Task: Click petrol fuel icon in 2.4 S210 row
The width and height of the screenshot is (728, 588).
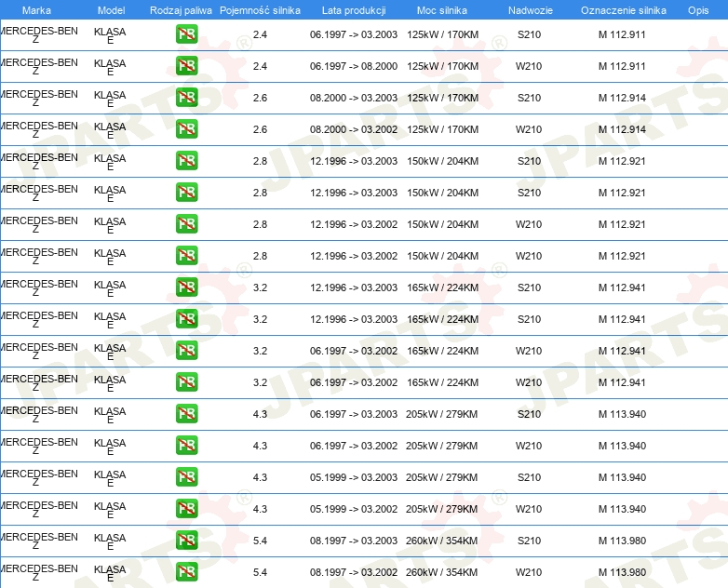Action: point(186,34)
